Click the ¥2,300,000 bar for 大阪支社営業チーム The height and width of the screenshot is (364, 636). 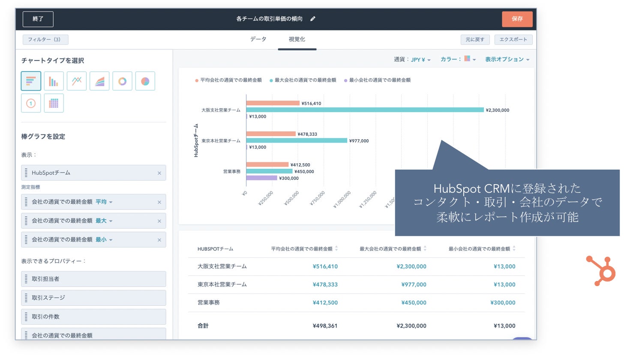click(x=365, y=110)
